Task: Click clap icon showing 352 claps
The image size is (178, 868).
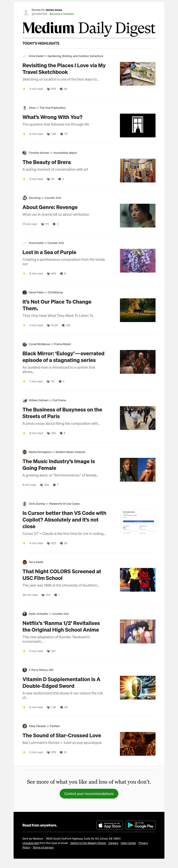Action: point(41,485)
